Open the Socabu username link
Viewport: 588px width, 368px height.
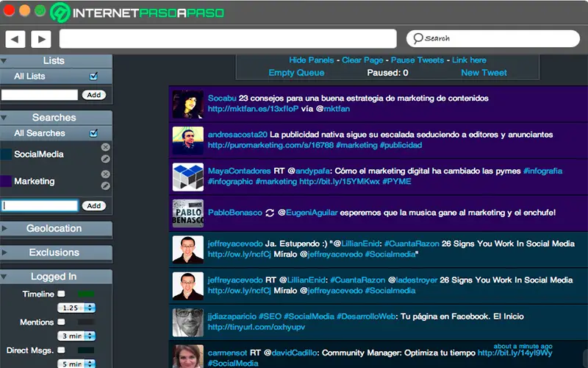tap(222, 99)
